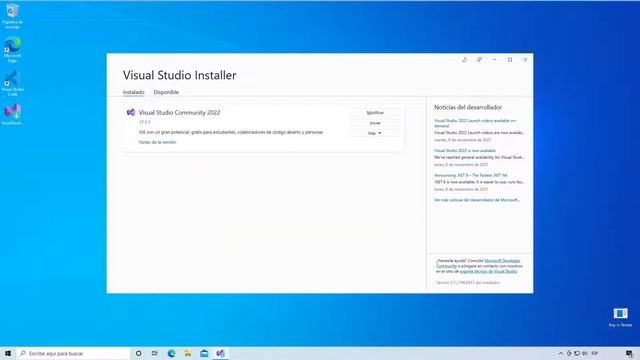
Task: Open 'Visual Studio 2022 Launch videos available on-demand' news link
Action: pyautogui.click(x=475, y=123)
